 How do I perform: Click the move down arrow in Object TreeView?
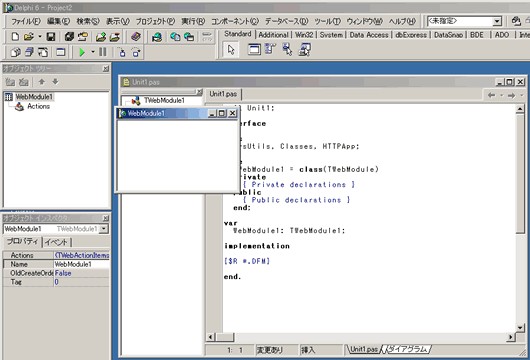point(55,81)
